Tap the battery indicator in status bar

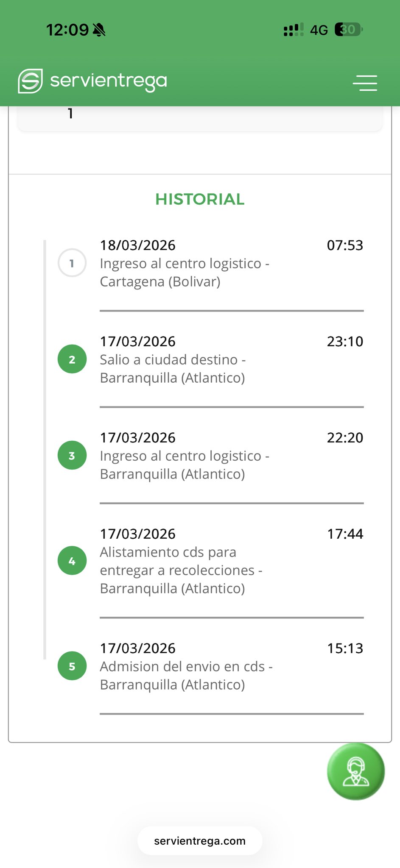pyautogui.click(x=348, y=30)
